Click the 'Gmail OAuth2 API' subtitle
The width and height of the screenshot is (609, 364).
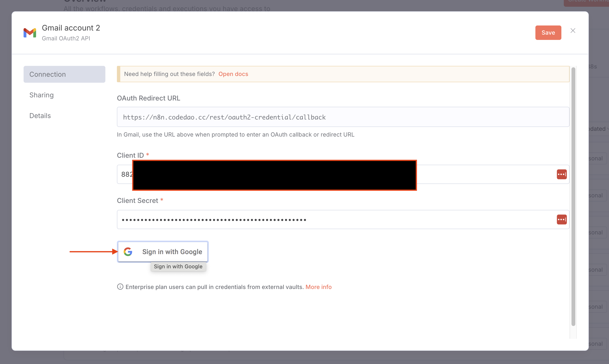pyautogui.click(x=66, y=38)
